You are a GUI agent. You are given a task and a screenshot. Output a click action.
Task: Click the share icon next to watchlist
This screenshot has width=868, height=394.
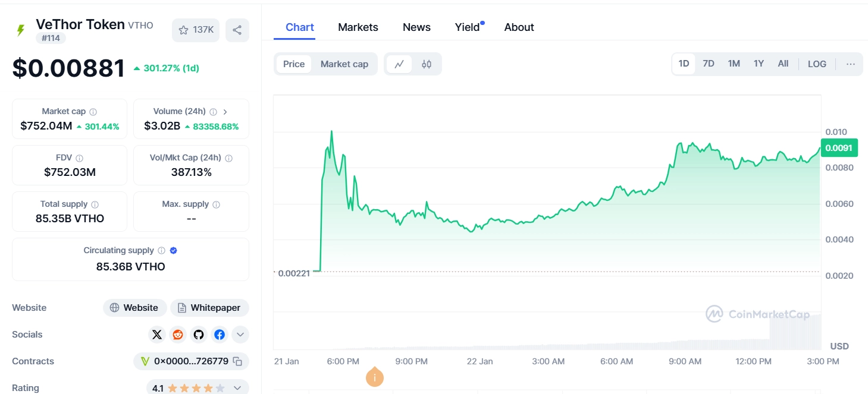(x=237, y=30)
